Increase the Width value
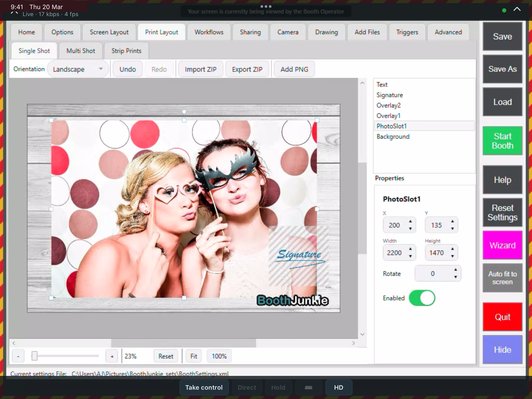The width and height of the screenshot is (532, 399). pos(410,249)
